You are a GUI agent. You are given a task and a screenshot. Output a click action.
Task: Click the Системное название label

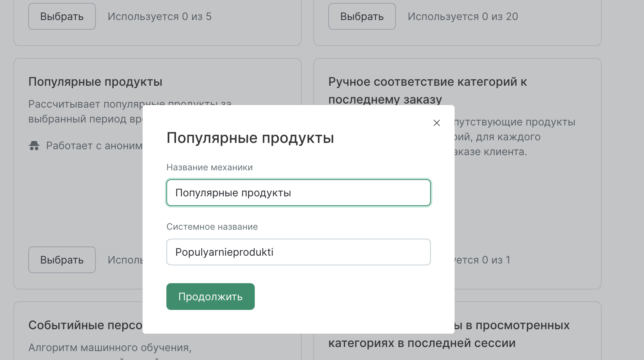212,227
